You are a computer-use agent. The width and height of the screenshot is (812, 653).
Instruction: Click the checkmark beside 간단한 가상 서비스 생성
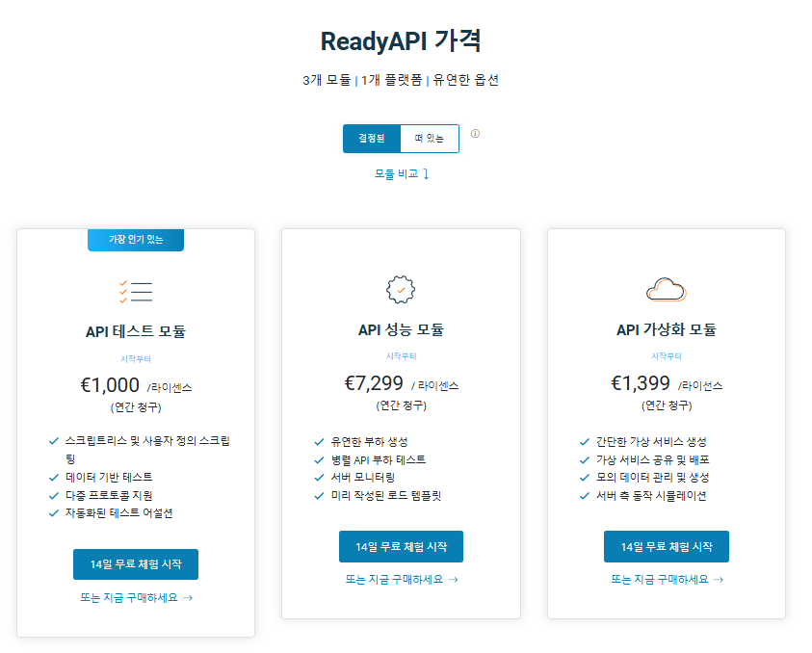585,442
